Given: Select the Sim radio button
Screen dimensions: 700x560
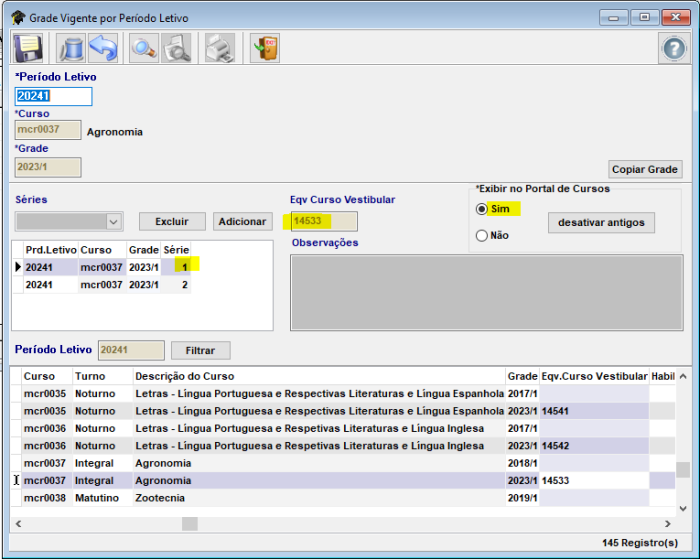Looking at the screenshot, I should (x=482, y=209).
